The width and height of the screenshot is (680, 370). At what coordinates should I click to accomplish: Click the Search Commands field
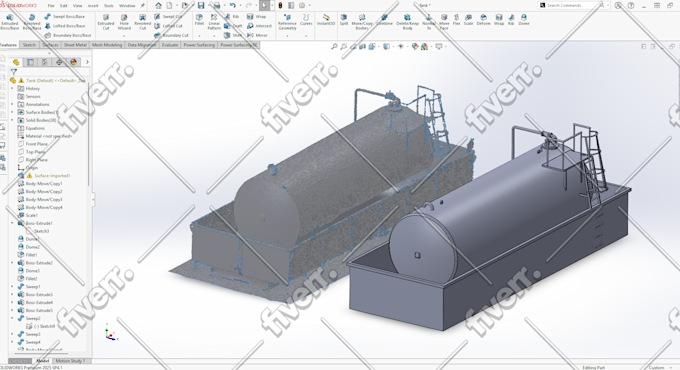573,5
